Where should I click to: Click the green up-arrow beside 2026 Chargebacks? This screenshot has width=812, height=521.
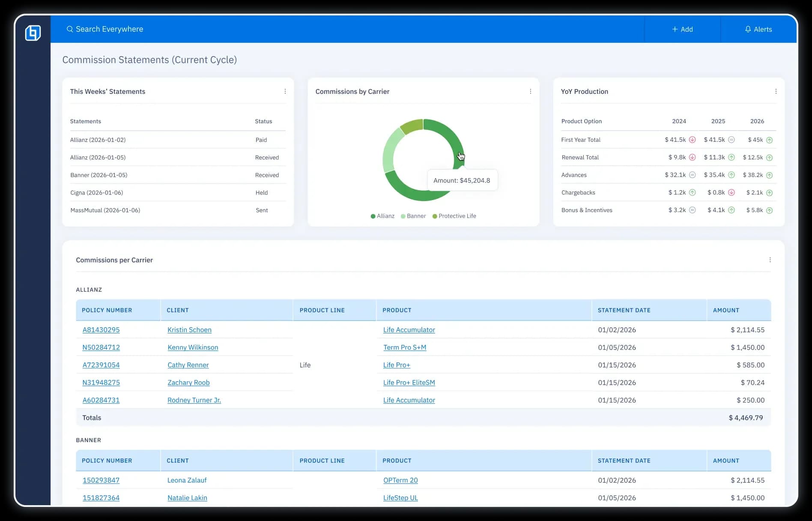click(769, 193)
